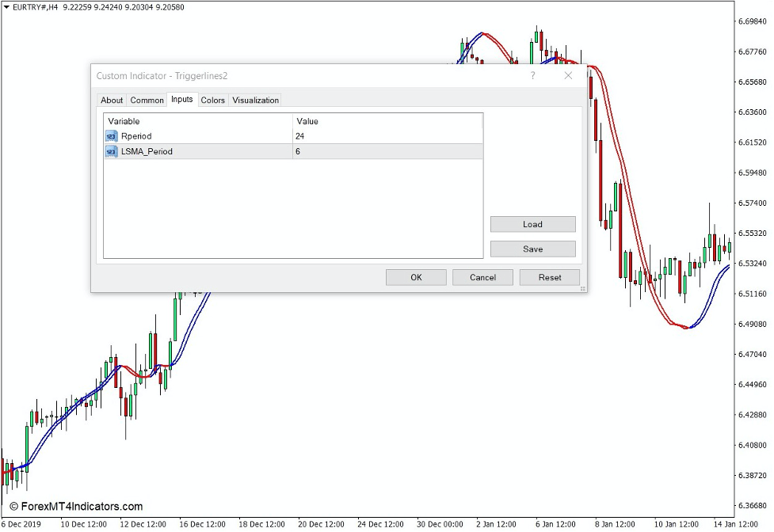
Task: Click the 123 numeric icon beside Rperiod
Action: (111, 135)
